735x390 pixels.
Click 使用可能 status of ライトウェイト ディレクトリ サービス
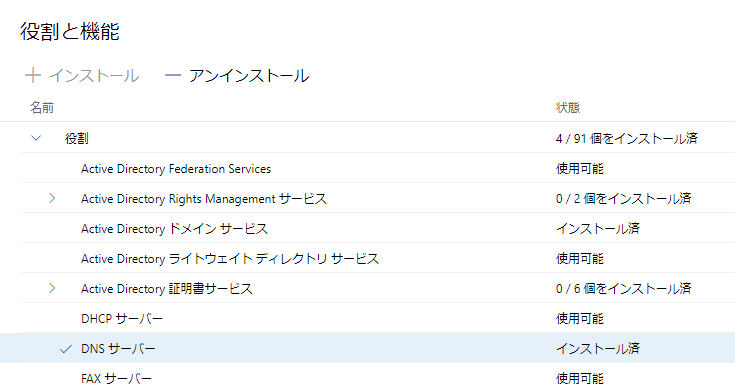[x=580, y=259]
